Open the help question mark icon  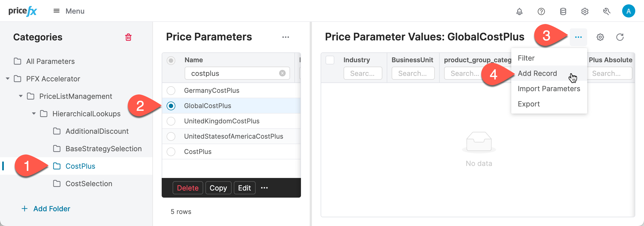541,11
